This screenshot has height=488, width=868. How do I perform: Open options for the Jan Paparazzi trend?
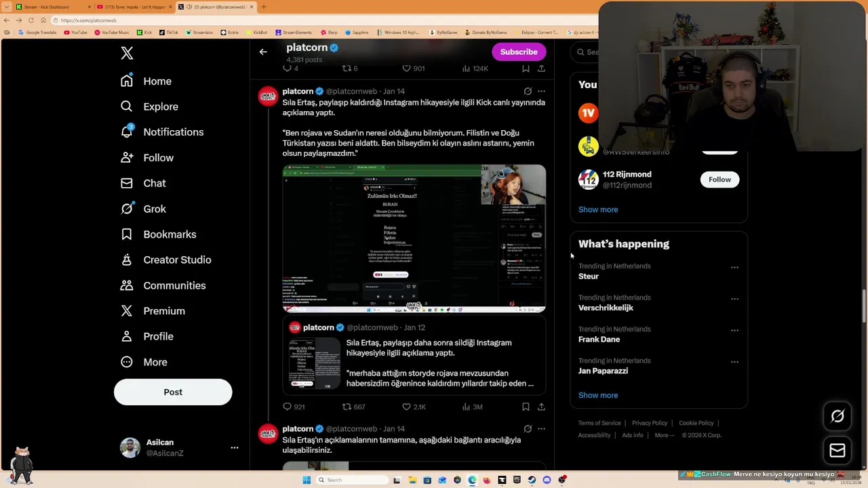click(734, 362)
